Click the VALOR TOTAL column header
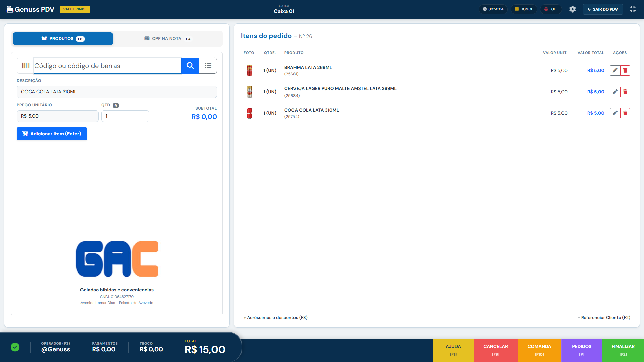644x362 pixels. coord(591,53)
